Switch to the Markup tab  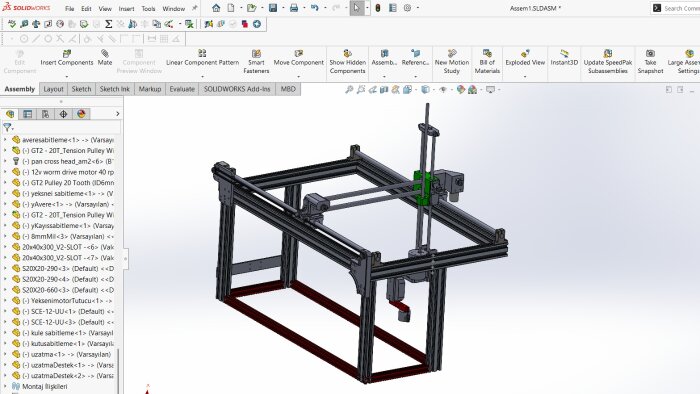pos(150,89)
